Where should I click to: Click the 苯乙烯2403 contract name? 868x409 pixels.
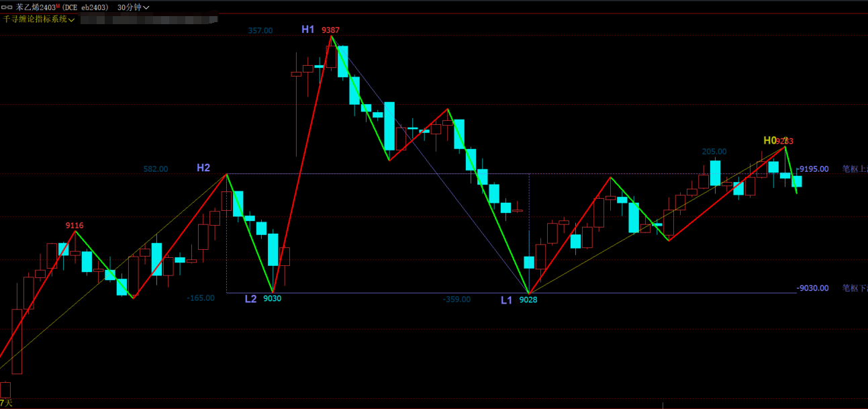[36, 7]
